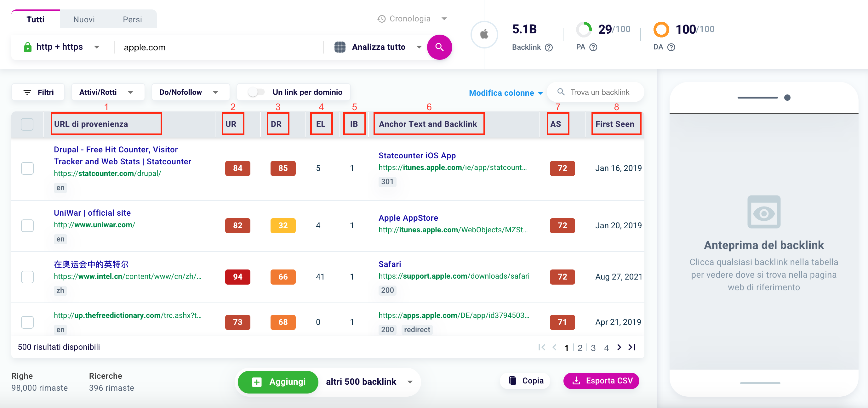
Task: Switch to the Tutti tab
Action: point(35,20)
